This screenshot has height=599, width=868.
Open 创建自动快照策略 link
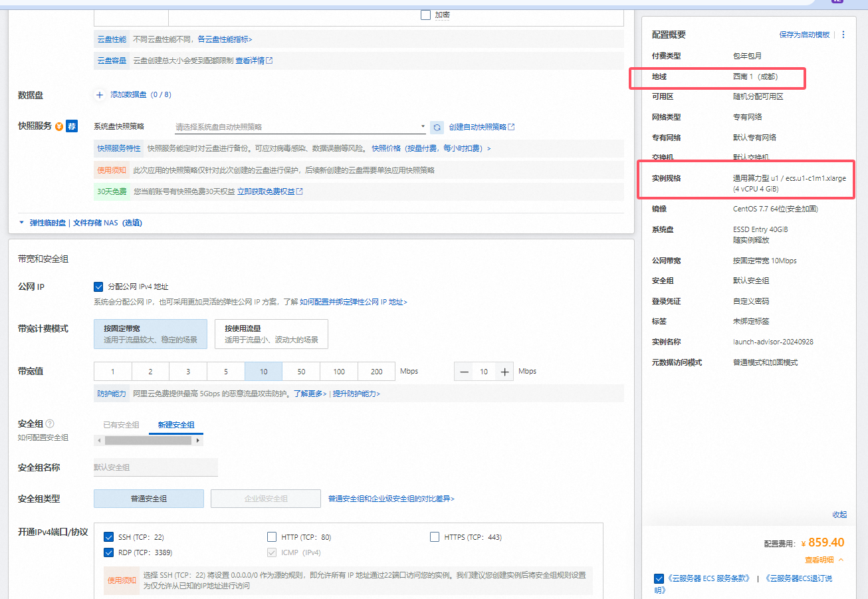pos(482,127)
